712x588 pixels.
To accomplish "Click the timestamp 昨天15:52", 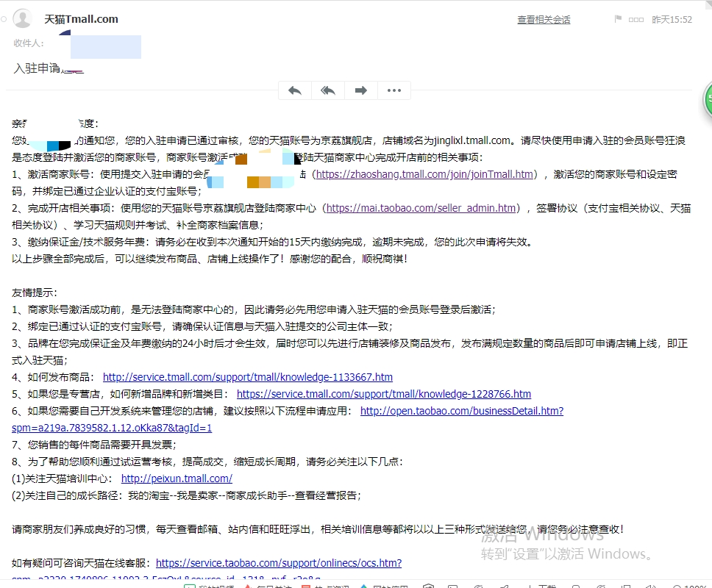I will click(x=672, y=20).
